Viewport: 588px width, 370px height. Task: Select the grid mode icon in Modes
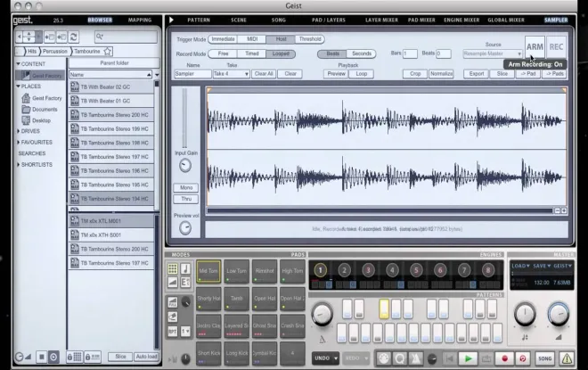tap(173, 268)
